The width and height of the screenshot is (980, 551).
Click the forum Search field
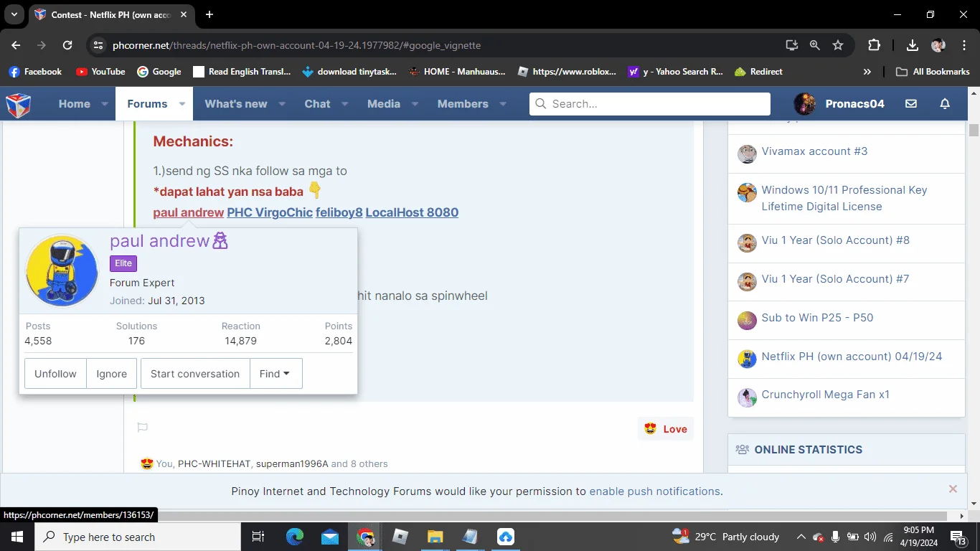click(650, 104)
